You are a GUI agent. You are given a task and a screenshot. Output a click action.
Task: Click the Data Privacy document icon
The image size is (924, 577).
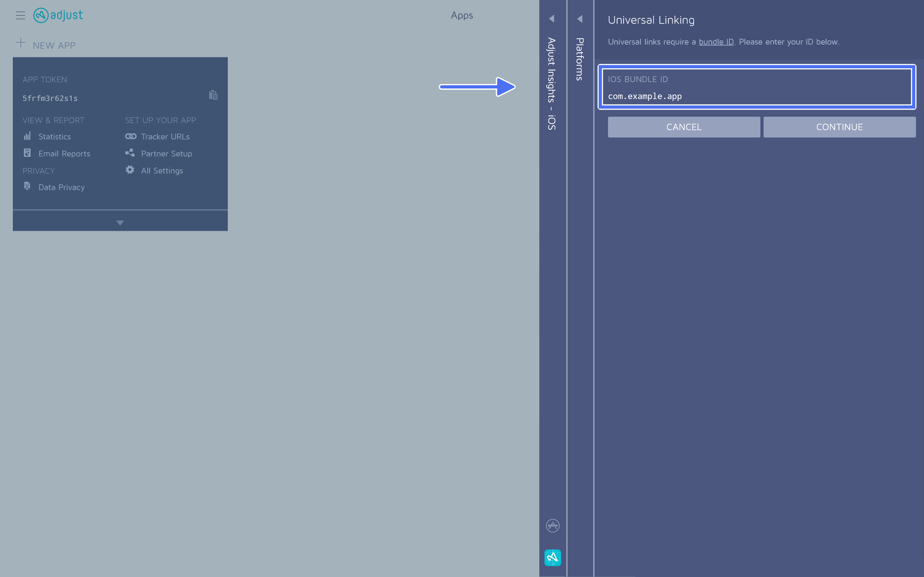point(27,186)
